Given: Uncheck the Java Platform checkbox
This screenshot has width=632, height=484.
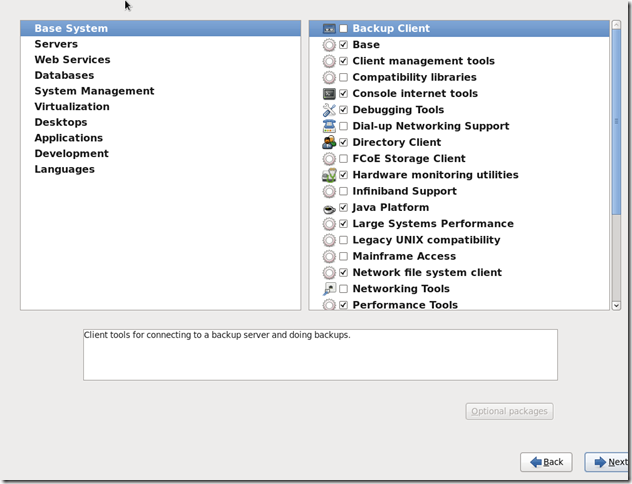Looking at the screenshot, I should tap(343, 208).
